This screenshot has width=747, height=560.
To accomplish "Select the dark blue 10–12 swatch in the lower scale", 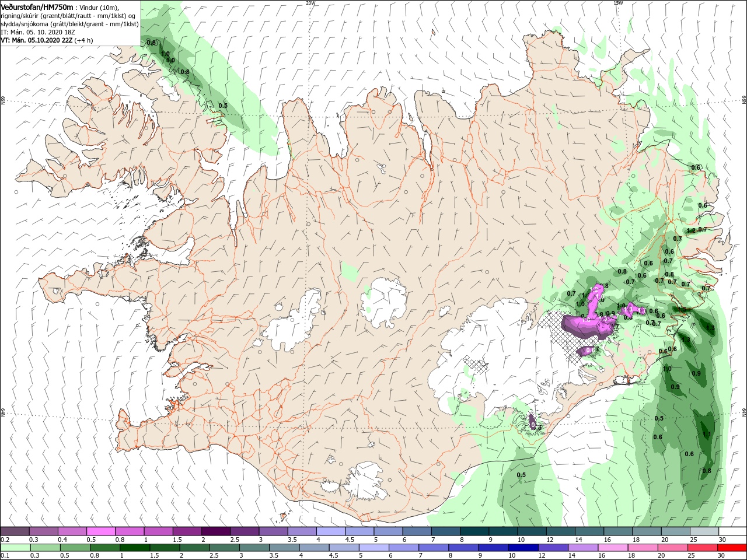I will click(522, 548).
